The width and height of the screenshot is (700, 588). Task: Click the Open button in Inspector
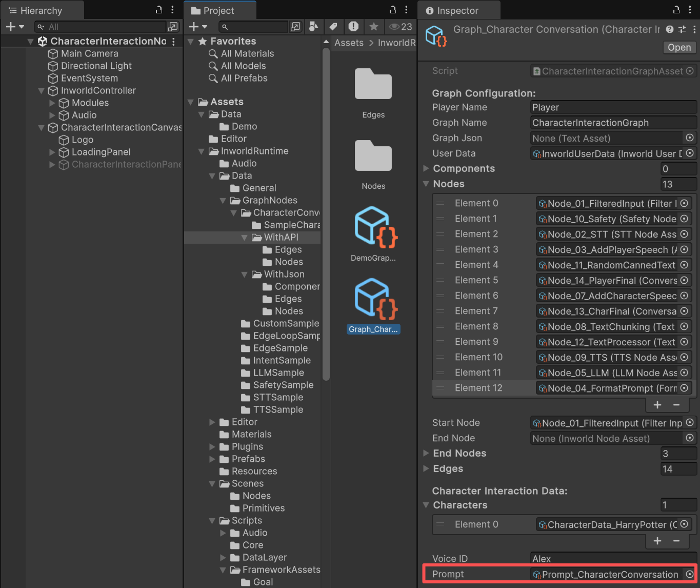click(679, 47)
